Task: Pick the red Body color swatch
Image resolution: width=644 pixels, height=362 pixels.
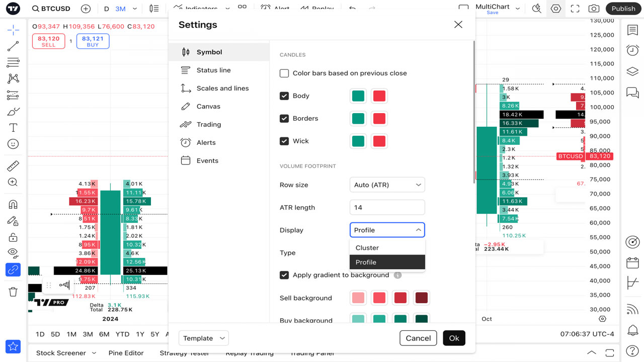Action: [379, 96]
